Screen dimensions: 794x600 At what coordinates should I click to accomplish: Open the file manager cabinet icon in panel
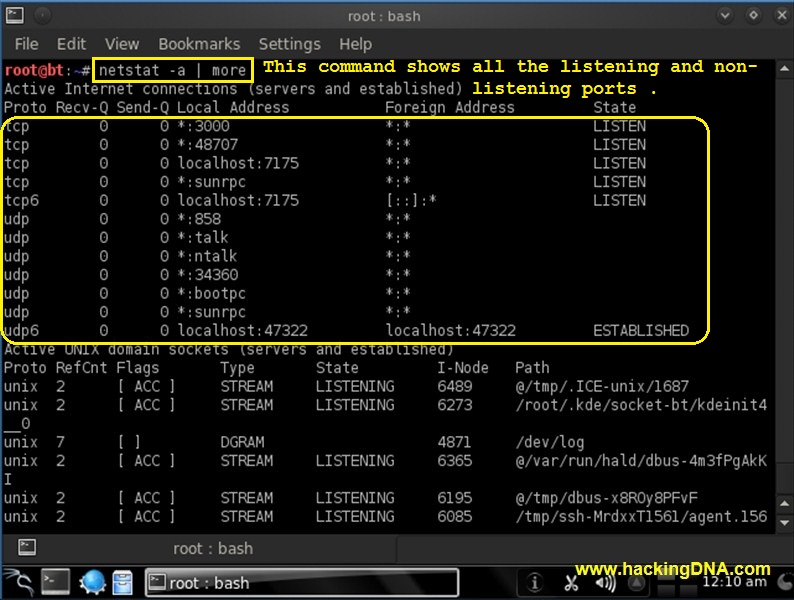[122, 582]
